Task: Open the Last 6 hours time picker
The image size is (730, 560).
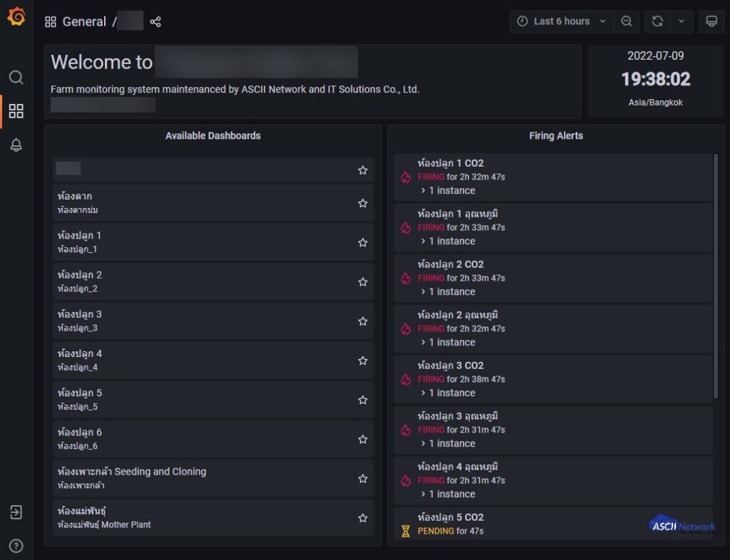Action: tap(561, 21)
